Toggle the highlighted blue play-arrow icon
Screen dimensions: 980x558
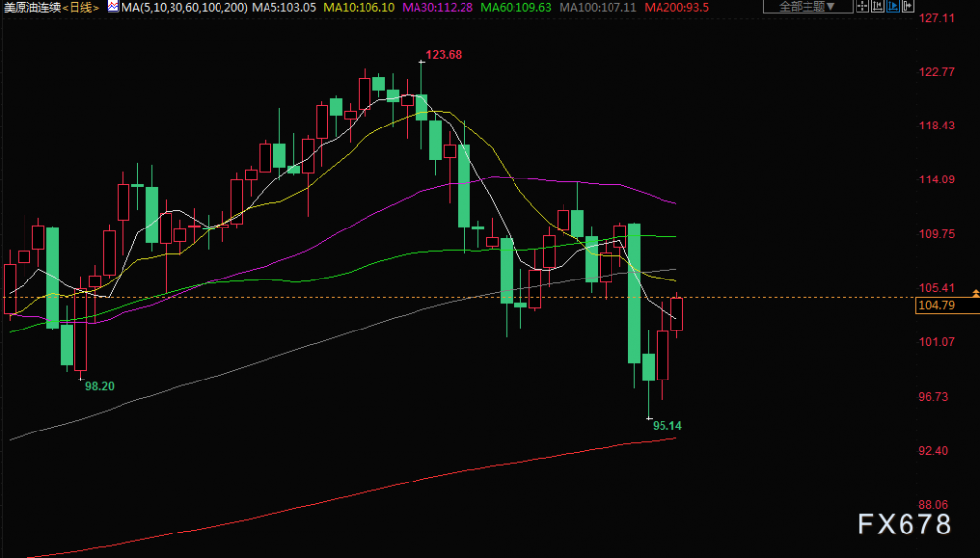(893, 6)
